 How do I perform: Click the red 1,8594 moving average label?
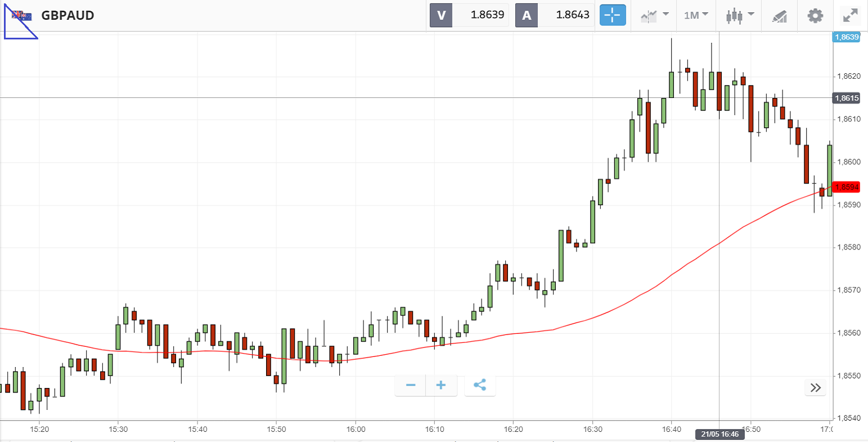coord(847,187)
